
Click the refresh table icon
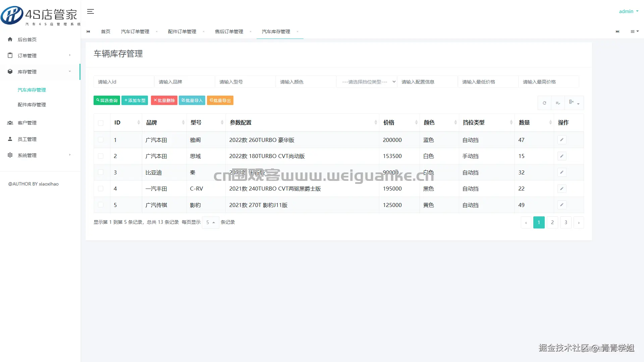[544, 103]
